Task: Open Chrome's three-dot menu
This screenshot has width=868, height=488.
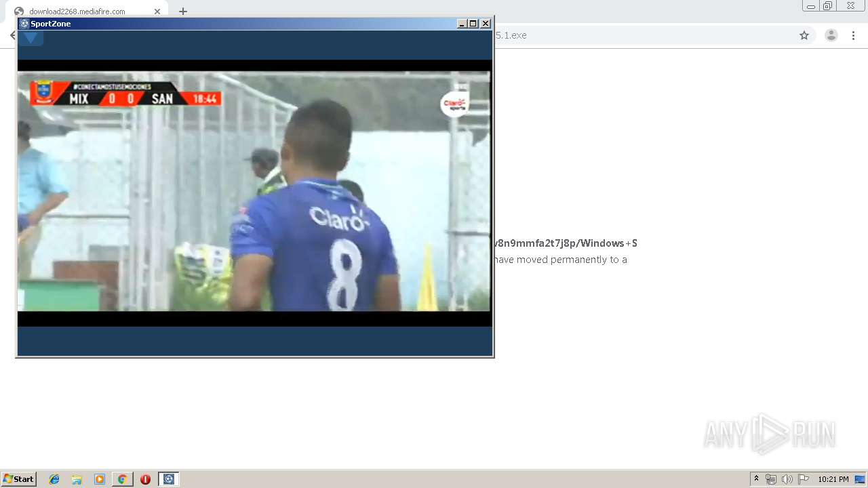Action: 853,35
